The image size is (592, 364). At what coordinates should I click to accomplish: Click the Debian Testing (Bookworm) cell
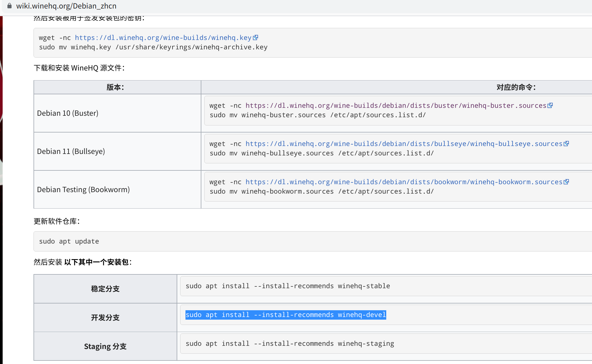coord(83,189)
